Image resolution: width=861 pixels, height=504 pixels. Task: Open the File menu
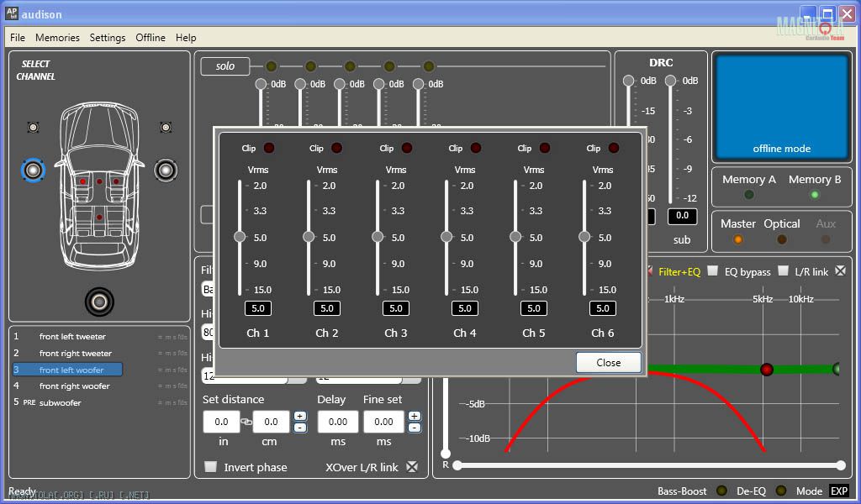coord(18,37)
